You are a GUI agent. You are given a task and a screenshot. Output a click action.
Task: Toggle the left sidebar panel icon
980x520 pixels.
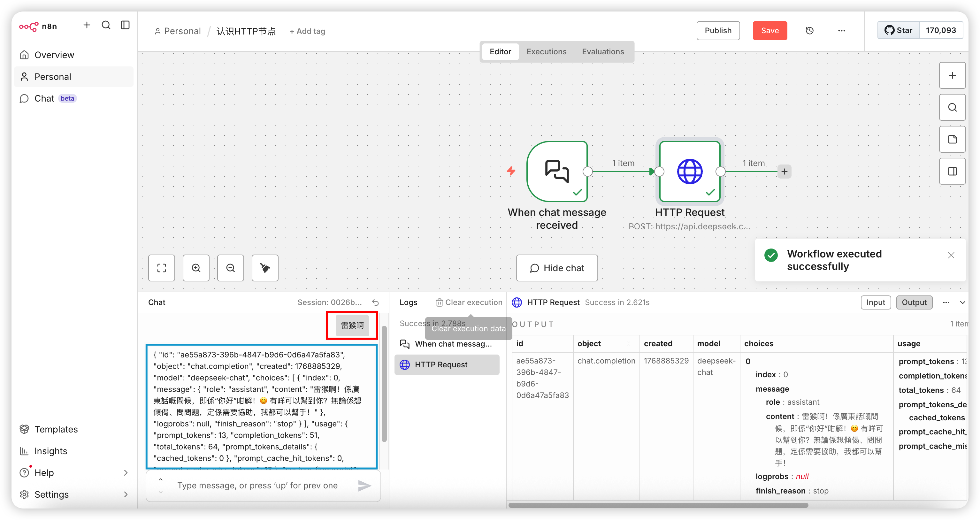[x=125, y=25]
